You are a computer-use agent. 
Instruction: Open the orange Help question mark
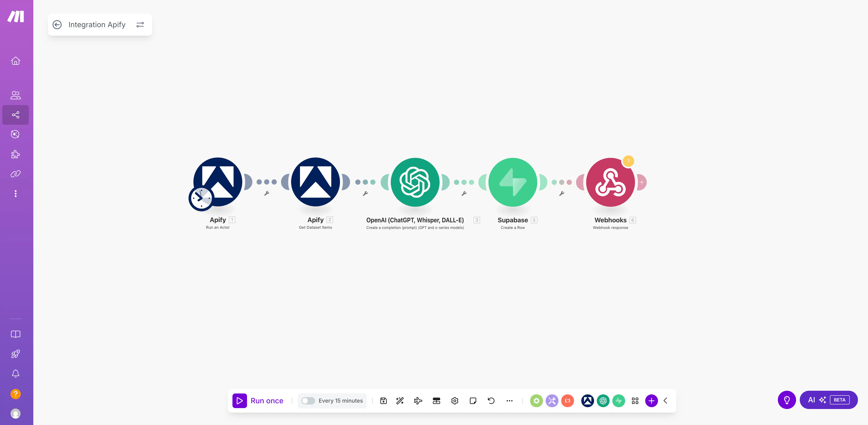click(16, 394)
